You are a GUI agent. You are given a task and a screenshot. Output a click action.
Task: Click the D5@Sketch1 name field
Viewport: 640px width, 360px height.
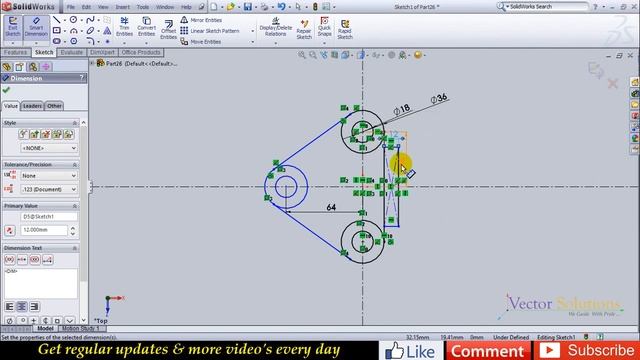coord(49,217)
